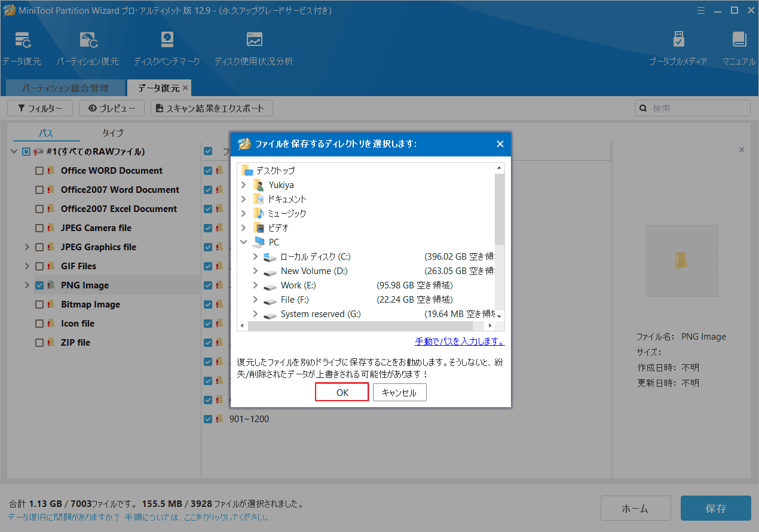Expand the ミュージック folder in dialog
The image size is (759, 532).
(x=244, y=213)
